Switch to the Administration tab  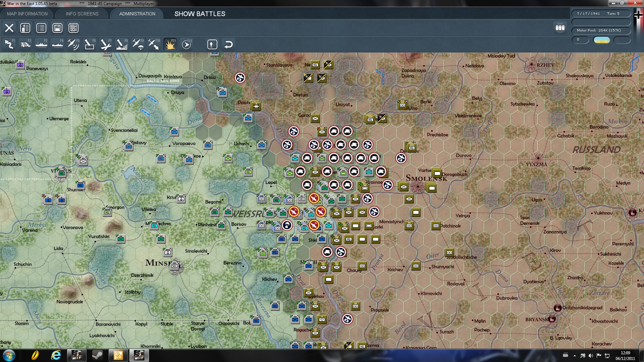click(137, 14)
